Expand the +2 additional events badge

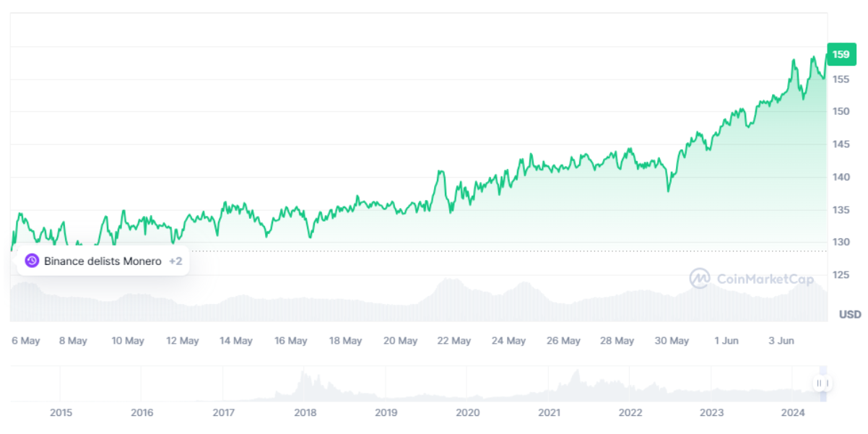tap(175, 261)
